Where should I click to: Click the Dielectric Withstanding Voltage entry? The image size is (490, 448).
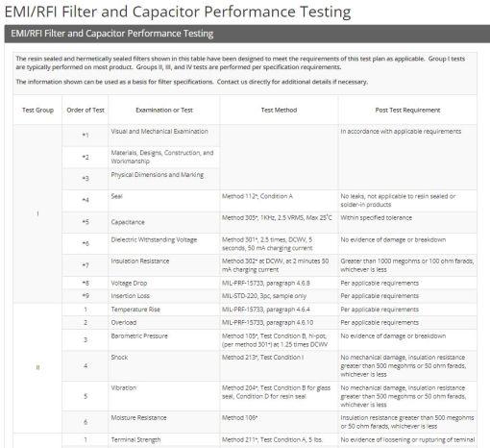[x=154, y=239]
